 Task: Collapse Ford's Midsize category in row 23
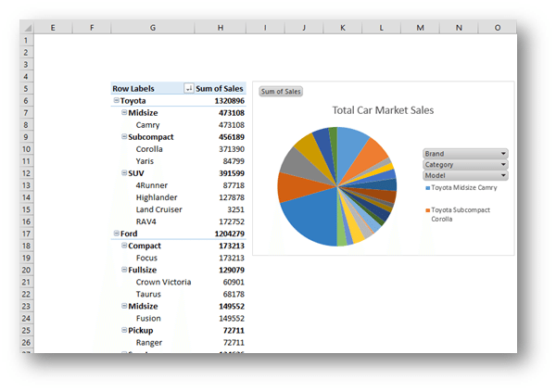pos(124,306)
